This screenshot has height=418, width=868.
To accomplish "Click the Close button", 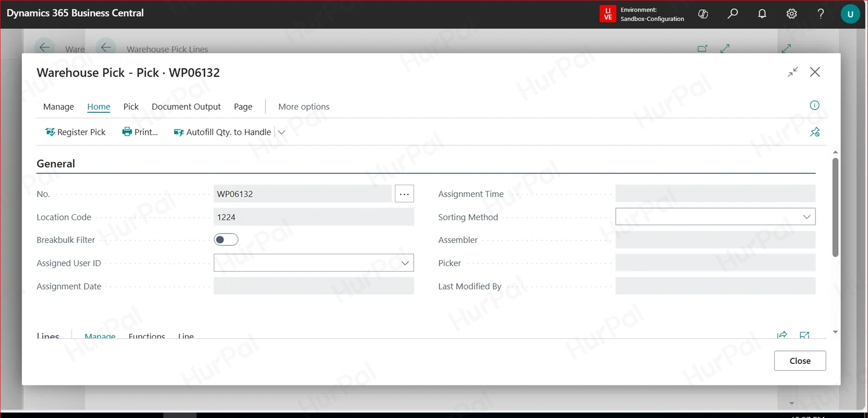I will pyautogui.click(x=800, y=361).
